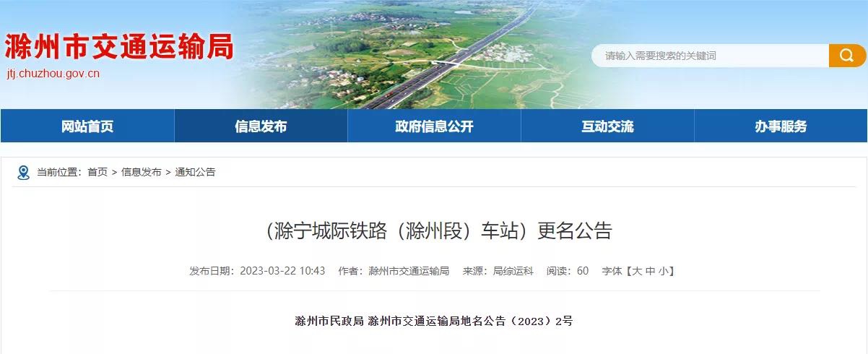The width and height of the screenshot is (868, 354).
Task: Select 通知公告 in the breadcrumb trail
Action: pyautogui.click(x=195, y=172)
